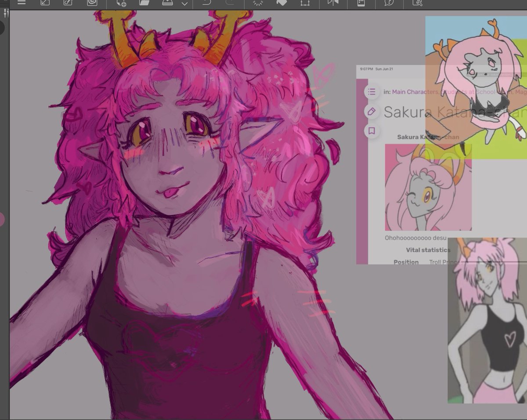Toggle the flip horizontal mirror icon

(333, 3)
